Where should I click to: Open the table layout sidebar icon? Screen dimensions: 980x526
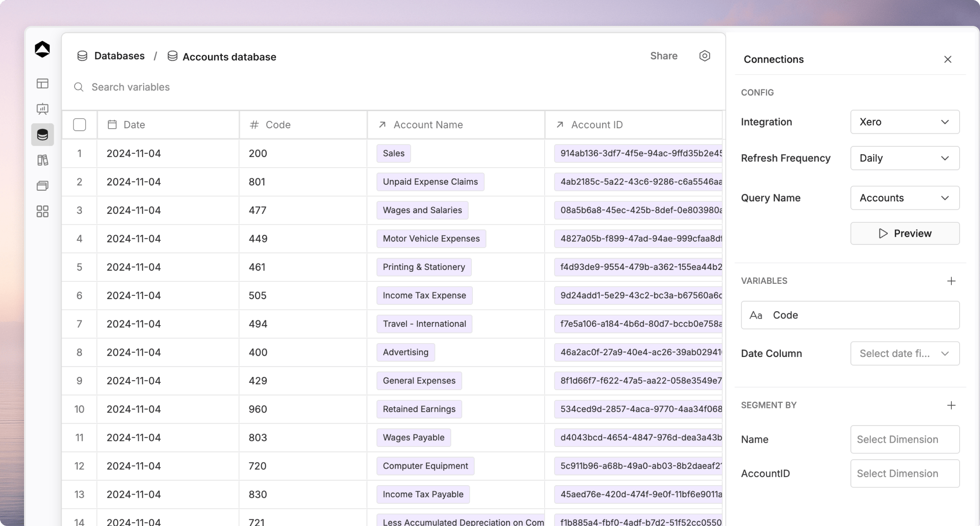coord(42,83)
